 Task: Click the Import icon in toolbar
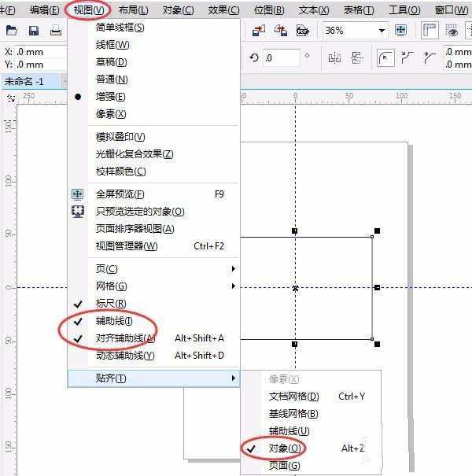click(x=259, y=31)
